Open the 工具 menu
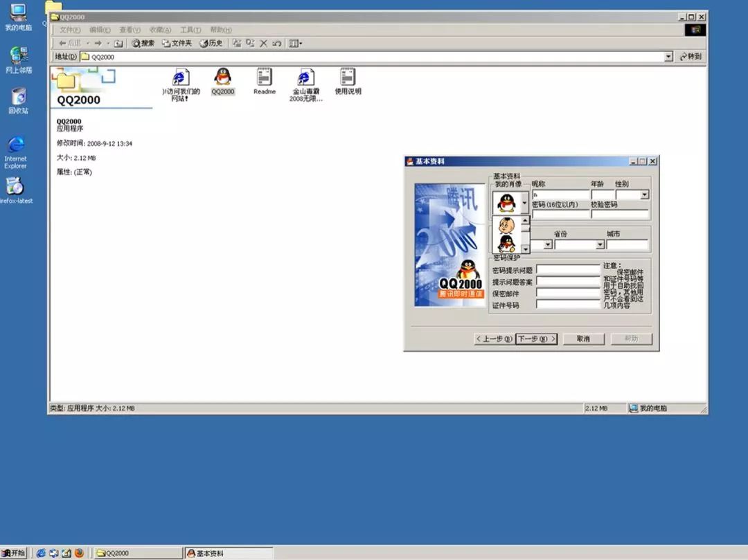Screen dimensions: 748x560 point(190,30)
